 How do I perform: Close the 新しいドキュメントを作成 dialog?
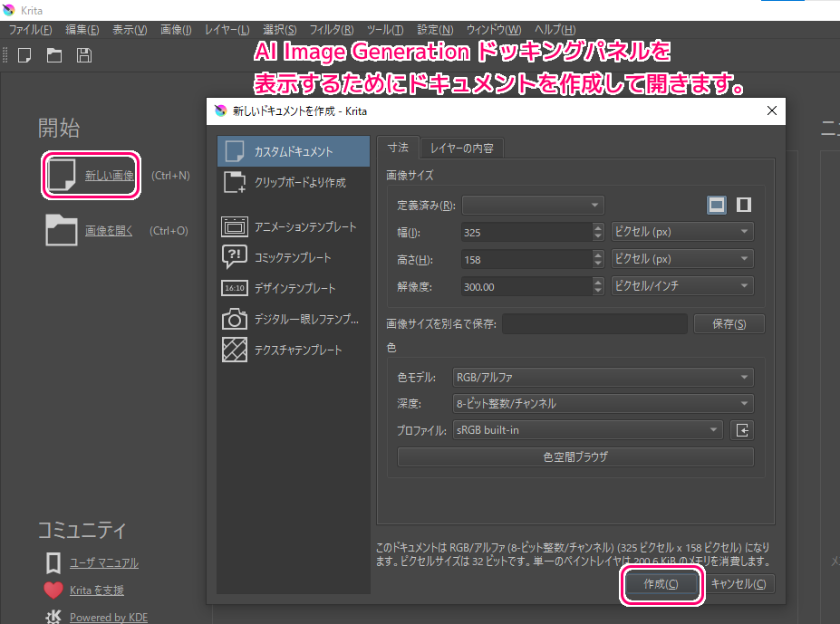tap(771, 110)
